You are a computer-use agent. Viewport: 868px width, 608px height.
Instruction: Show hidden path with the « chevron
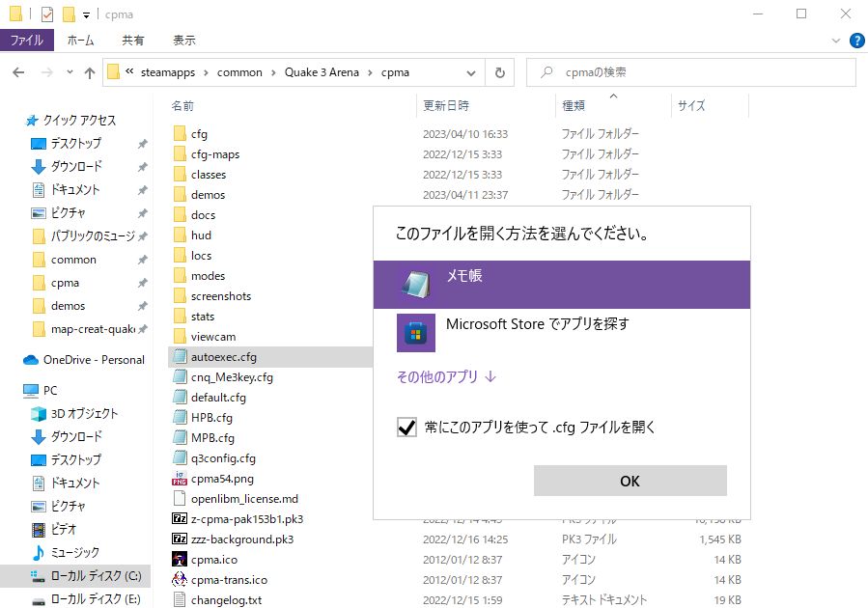(x=129, y=71)
